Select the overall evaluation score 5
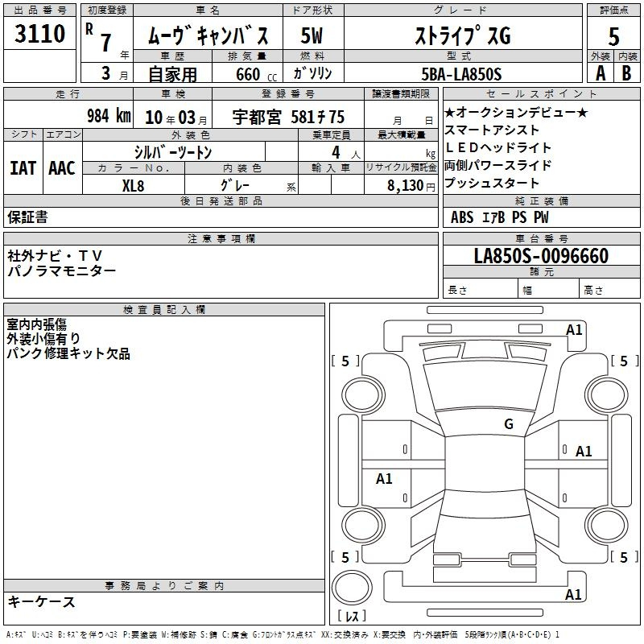This screenshot has height=644, width=644. pyautogui.click(x=613, y=36)
